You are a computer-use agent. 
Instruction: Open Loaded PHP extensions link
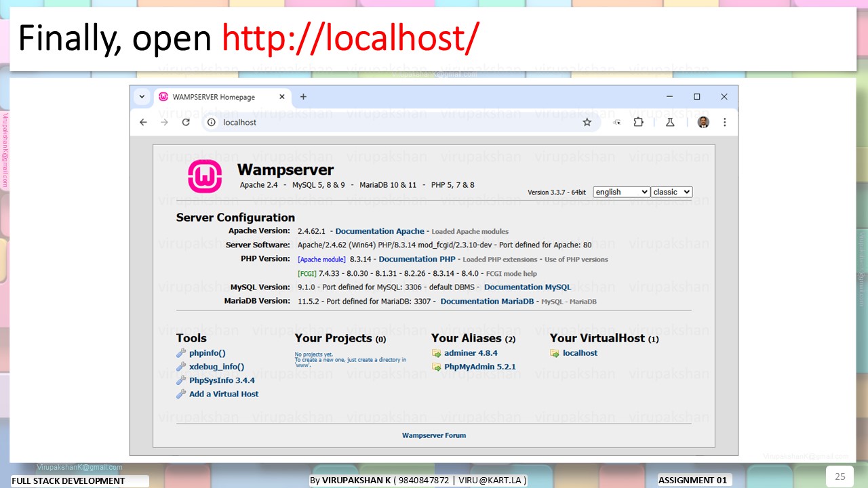click(500, 260)
